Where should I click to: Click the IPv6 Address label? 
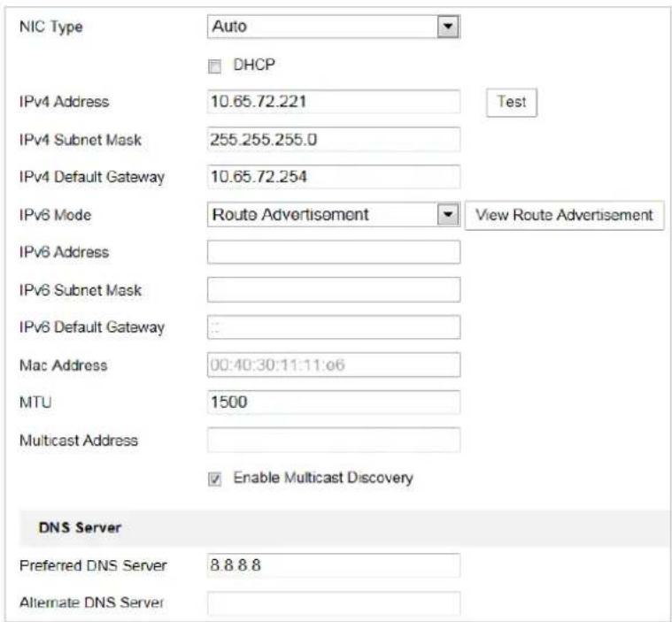coord(64,252)
